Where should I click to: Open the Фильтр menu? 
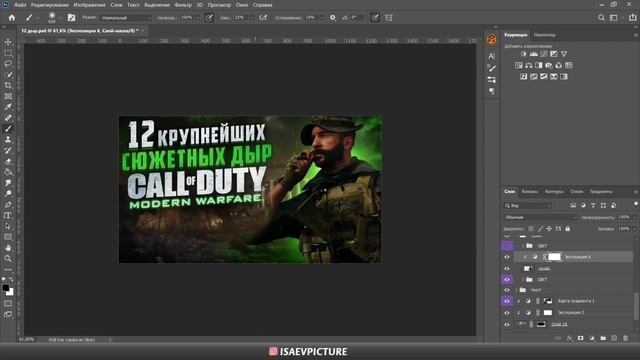[x=183, y=5]
